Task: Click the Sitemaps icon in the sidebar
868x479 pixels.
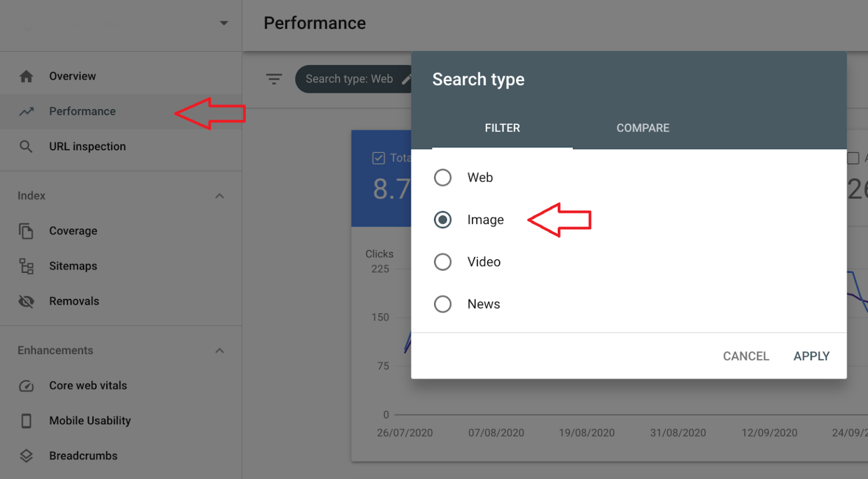Action: click(x=26, y=265)
